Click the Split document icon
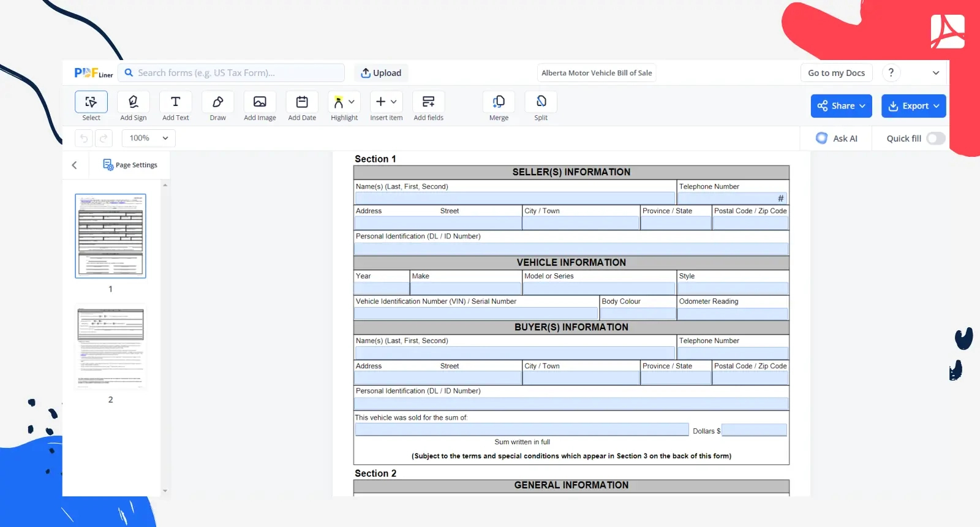Screen dimensions: 980x527 [541, 102]
